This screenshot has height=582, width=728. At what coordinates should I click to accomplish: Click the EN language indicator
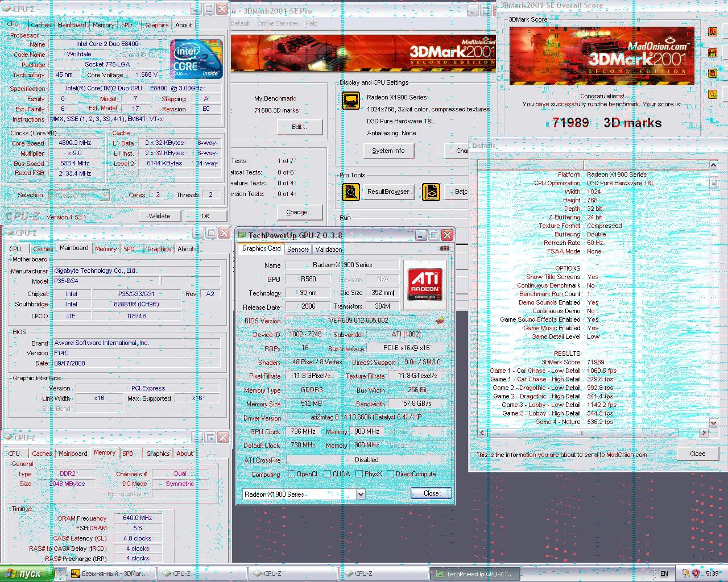pos(664,574)
